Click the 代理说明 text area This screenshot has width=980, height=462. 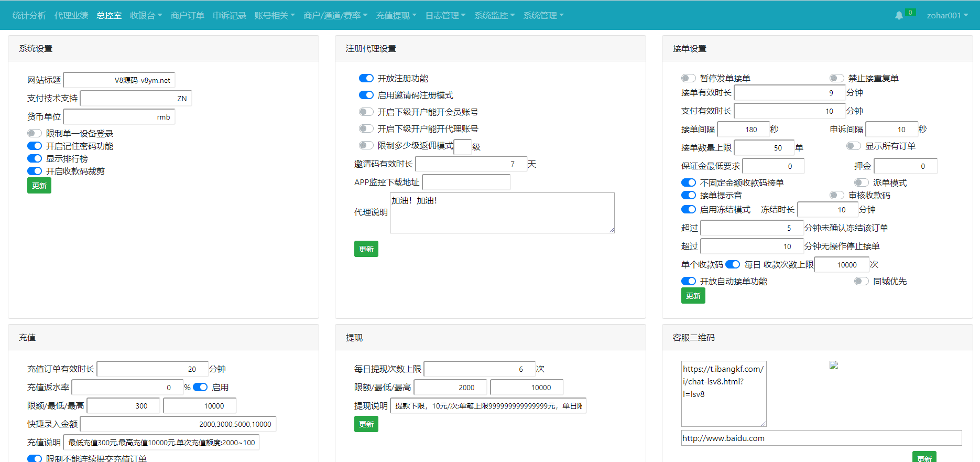point(502,213)
